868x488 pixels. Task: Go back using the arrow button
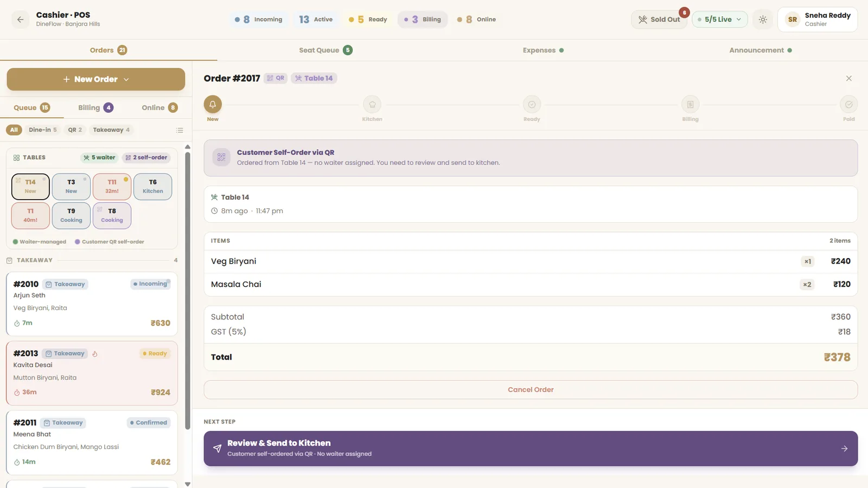tap(20, 20)
